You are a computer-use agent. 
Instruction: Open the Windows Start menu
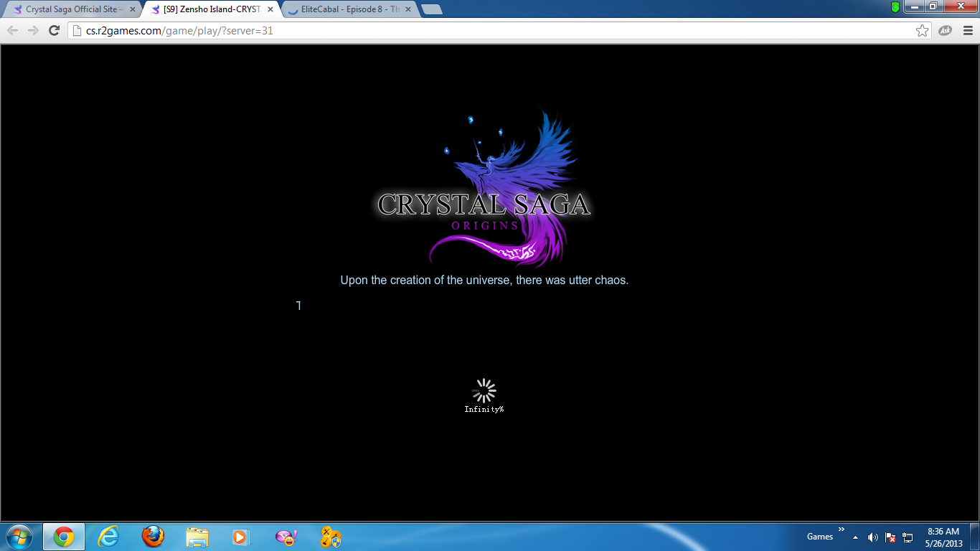pos(19,537)
